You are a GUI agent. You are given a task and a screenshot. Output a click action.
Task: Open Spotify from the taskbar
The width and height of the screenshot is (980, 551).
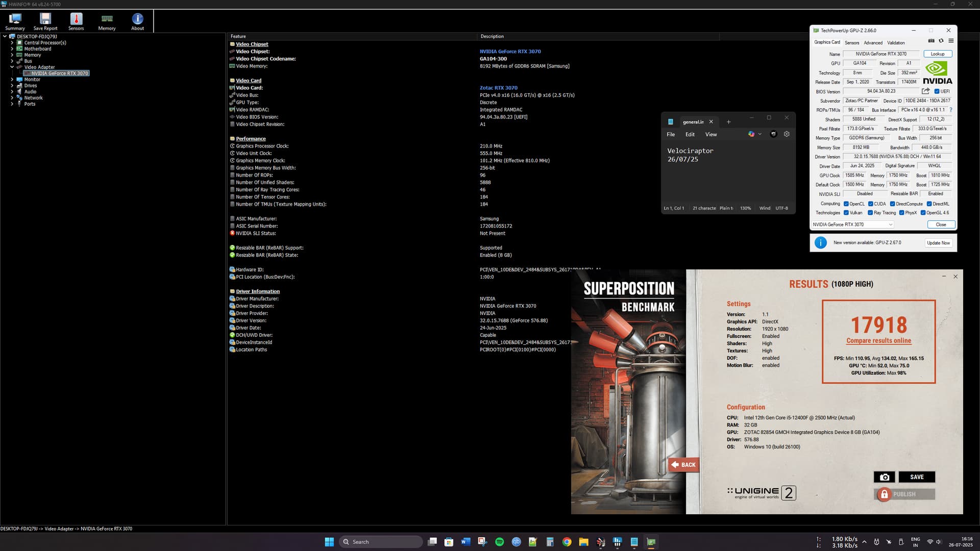pyautogui.click(x=499, y=542)
